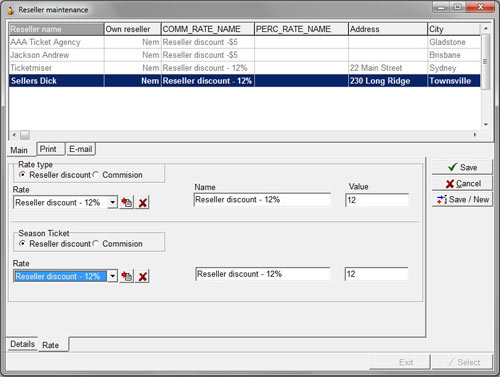Click AAA Ticket Agency's Reseller discount -$5 cell
This screenshot has height=377, width=500.
click(208, 42)
